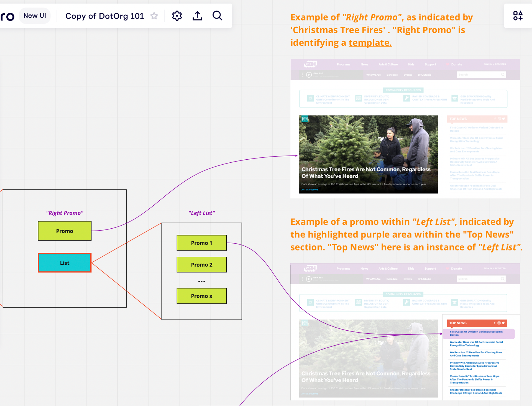532x406 pixels.
Task: Select the cyan List box
Action: tap(65, 263)
